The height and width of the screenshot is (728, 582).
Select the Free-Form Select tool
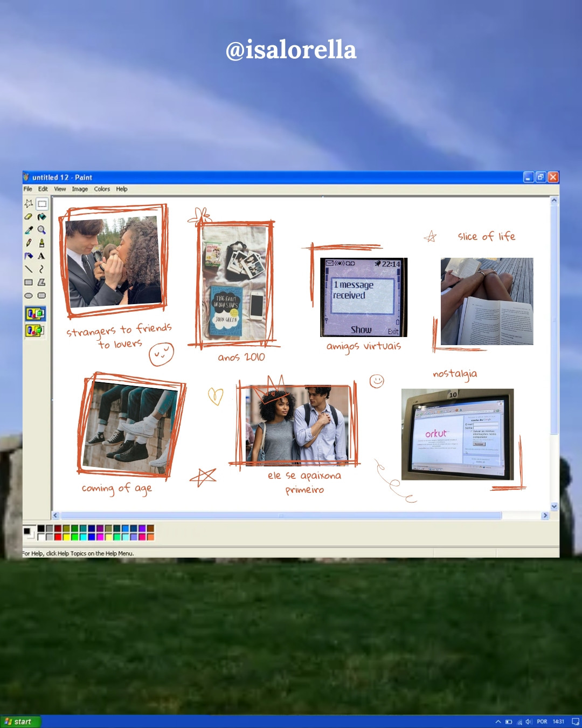[29, 203]
